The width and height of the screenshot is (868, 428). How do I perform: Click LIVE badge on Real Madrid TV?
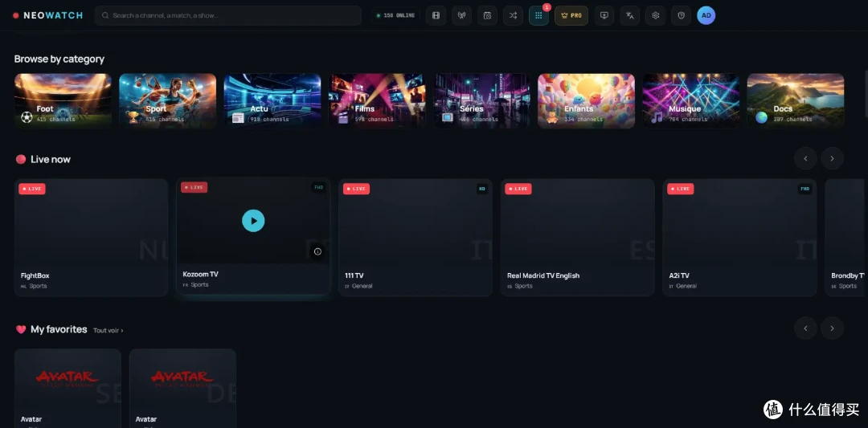[518, 189]
